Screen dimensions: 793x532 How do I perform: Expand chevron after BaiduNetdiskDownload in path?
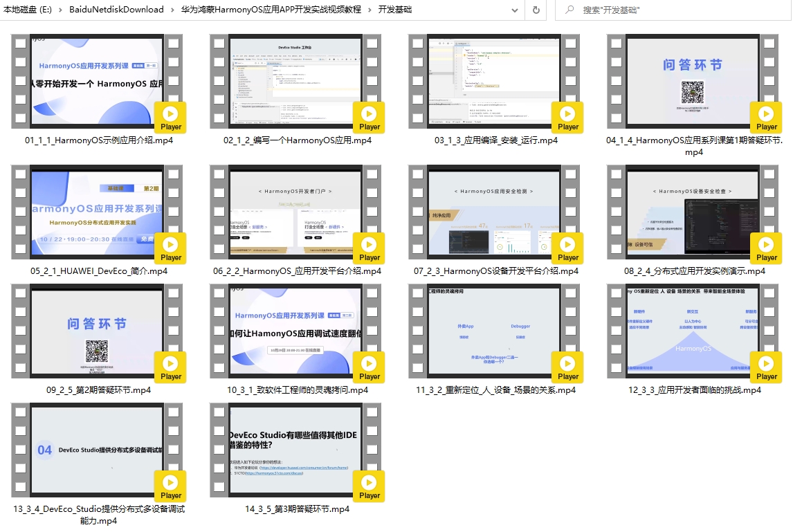click(172, 10)
